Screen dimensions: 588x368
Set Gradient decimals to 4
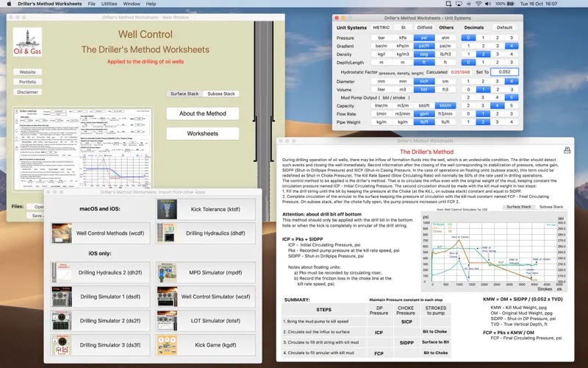(x=511, y=46)
